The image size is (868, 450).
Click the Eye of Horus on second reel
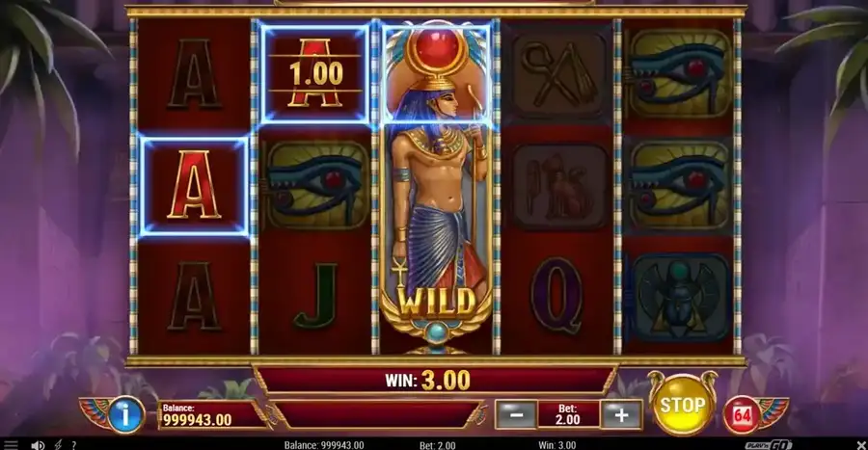tap(315, 185)
